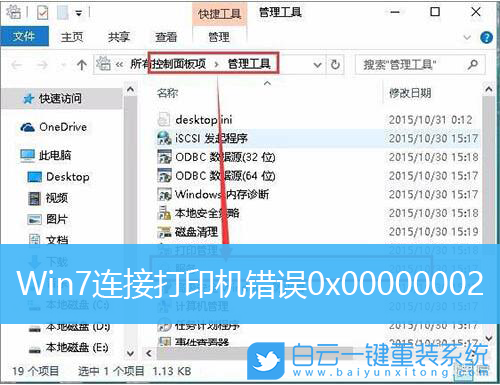500x385 pixels.
Task: Click the OneDrive cloud icon
Action: [x=27, y=127]
